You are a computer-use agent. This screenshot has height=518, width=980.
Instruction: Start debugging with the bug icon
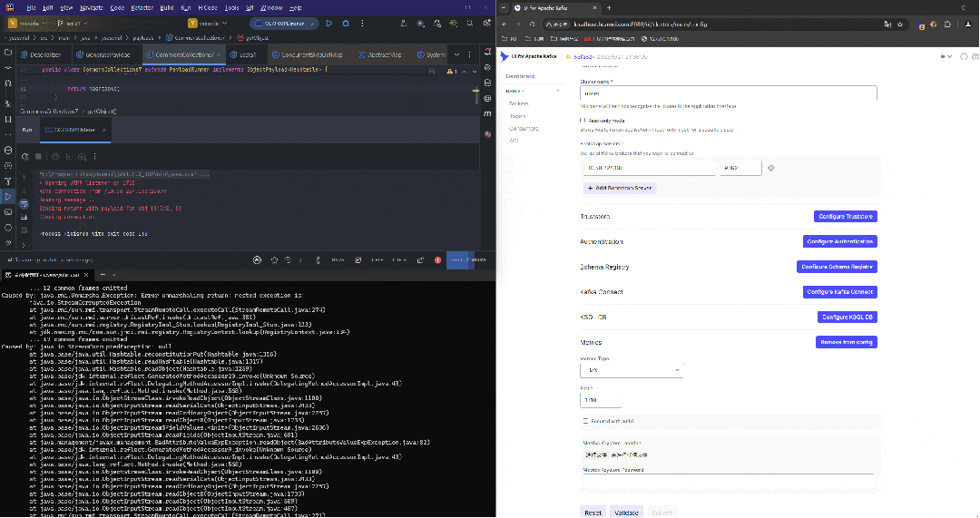[346, 24]
